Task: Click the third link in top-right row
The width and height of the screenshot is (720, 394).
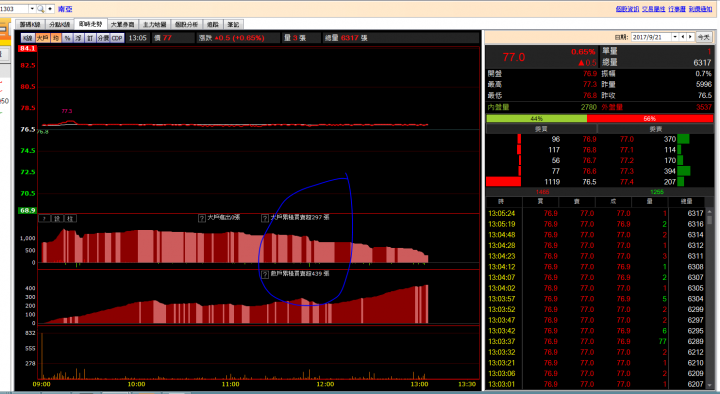Action: 677,9
